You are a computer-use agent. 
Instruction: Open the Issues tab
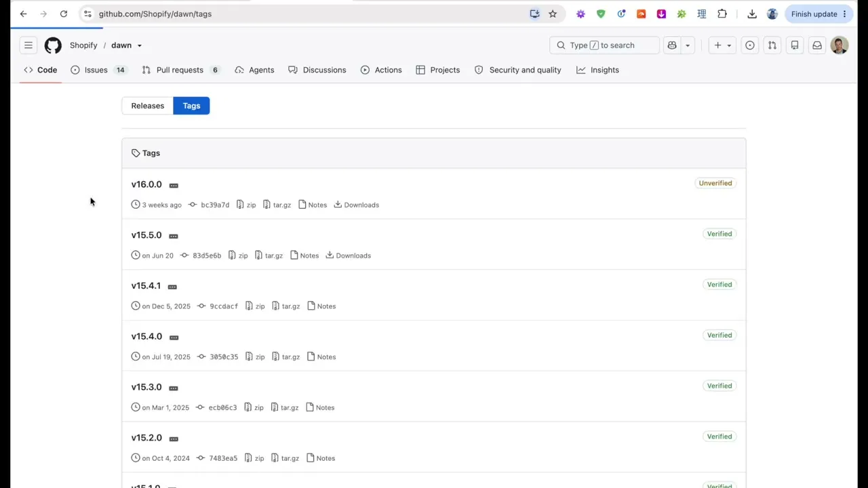[x=99, y=70]
